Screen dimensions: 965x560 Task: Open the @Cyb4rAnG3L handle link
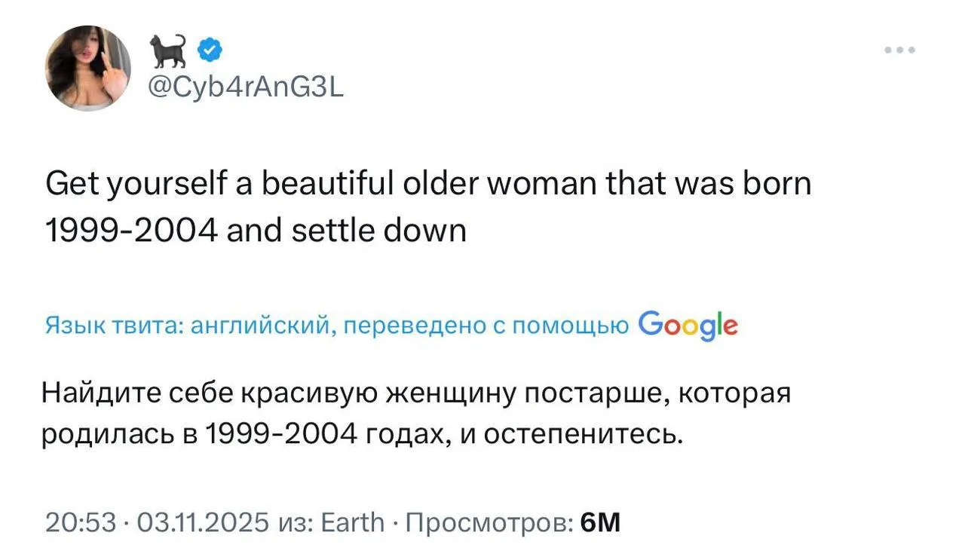(x=246, y=90)
